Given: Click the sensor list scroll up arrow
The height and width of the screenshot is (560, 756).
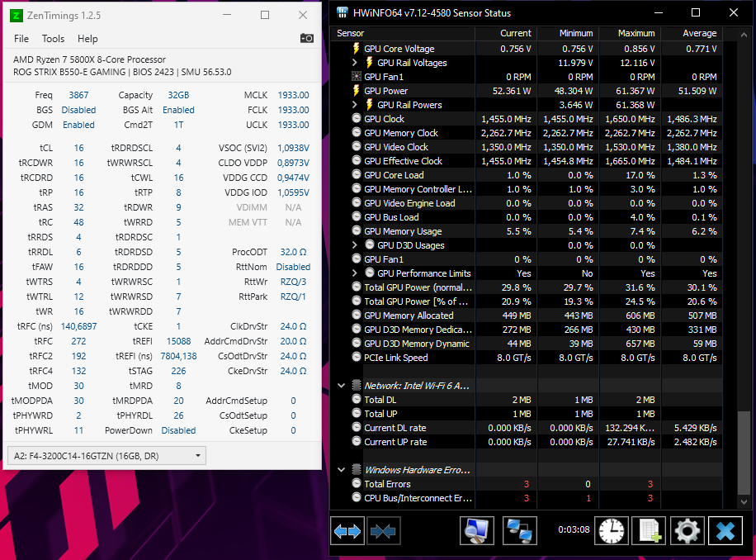Looking at the screenshot, I should [x=744, y=34].
